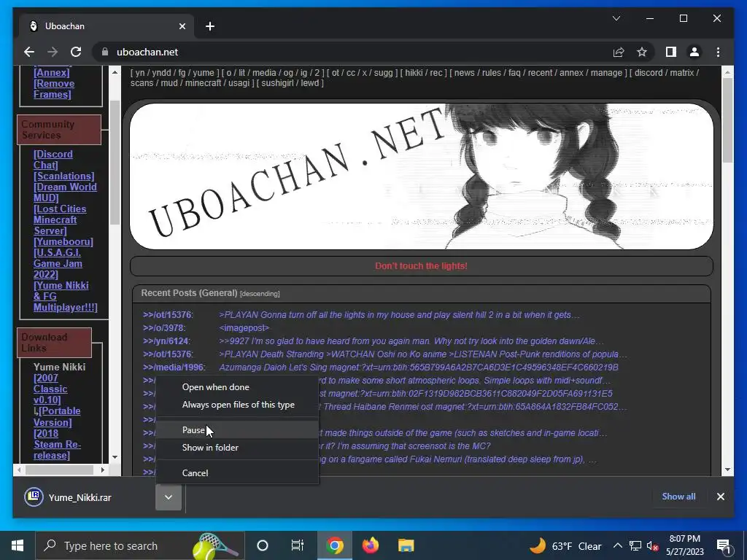Click the muted volume icon in the tray
This screenshot has height=560, width=747.
coord(652,545)
